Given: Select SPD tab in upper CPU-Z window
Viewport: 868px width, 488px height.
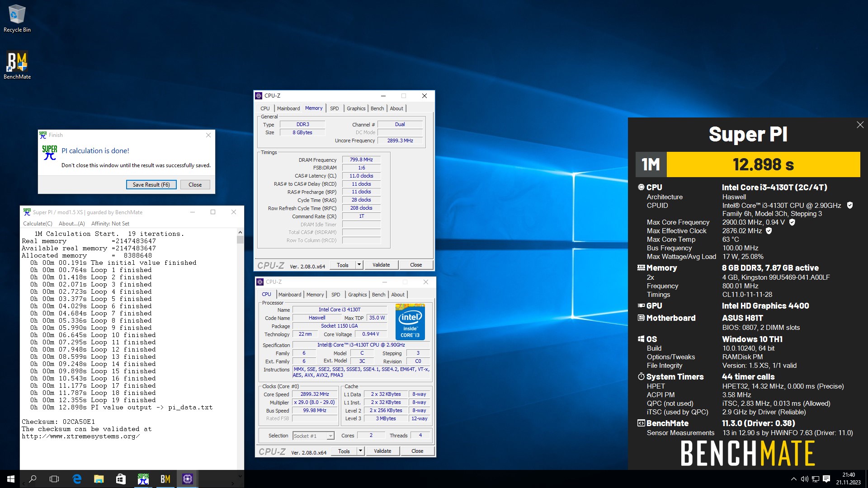Looking at the screenshot, I should (x=335, y=108).
